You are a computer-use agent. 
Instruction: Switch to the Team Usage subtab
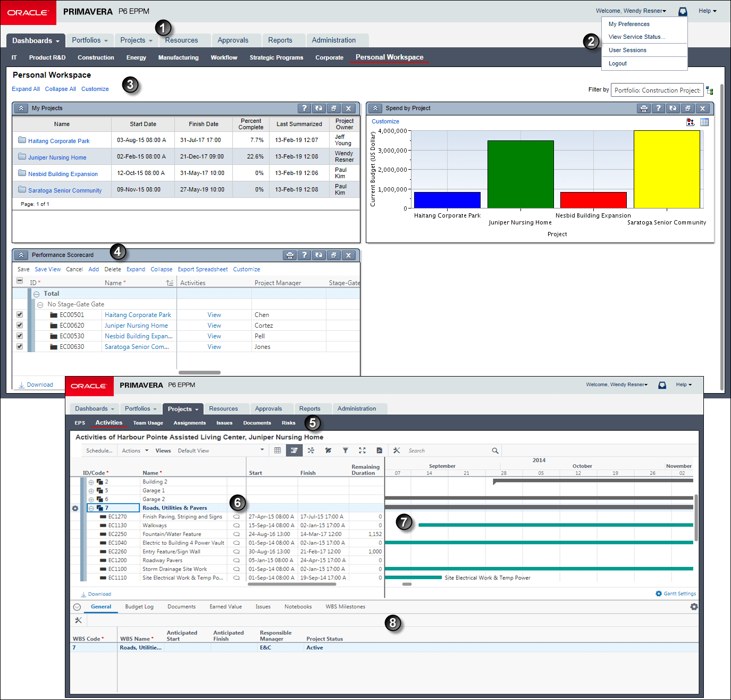click(148, 423)
